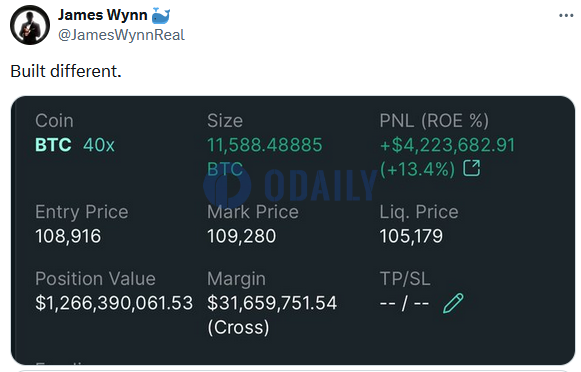Viewport: 581px width, 372px height.
Task: Click the 'Built different.' tweet text
Action: pyautogui.click(x=66, y=71)
